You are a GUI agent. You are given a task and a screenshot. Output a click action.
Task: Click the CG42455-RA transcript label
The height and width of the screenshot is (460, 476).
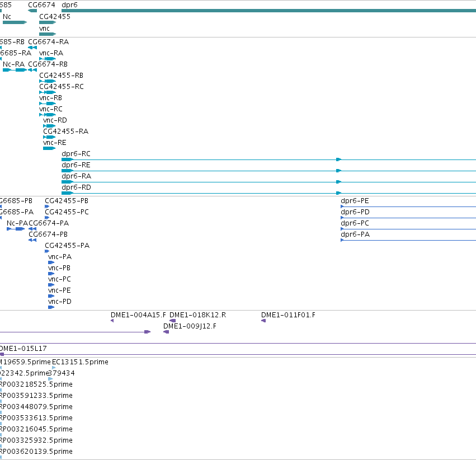point(65,132)
